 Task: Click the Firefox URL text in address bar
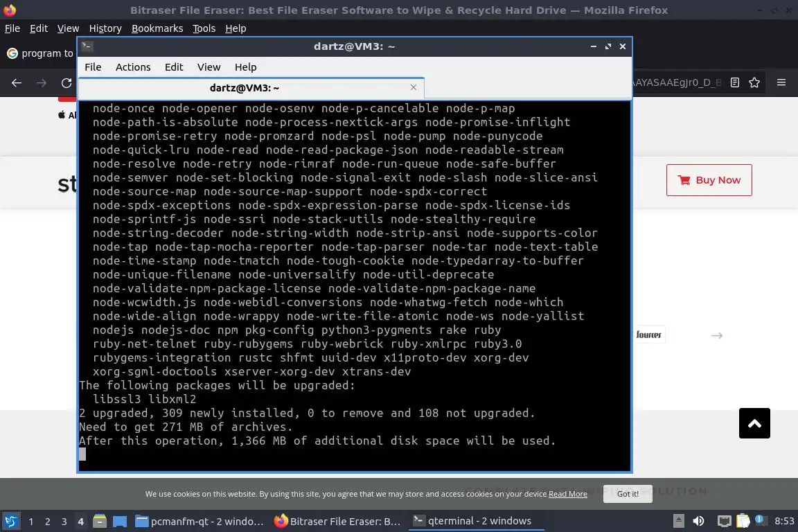[677, 82]
